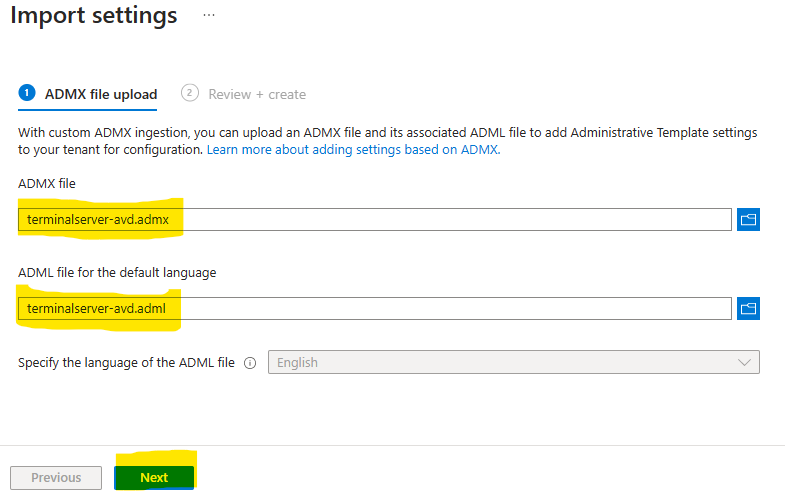Browse for the ADMX file using folder icon
The height and width of the screenshot is (499, 785).
click(x=748, y=220)
